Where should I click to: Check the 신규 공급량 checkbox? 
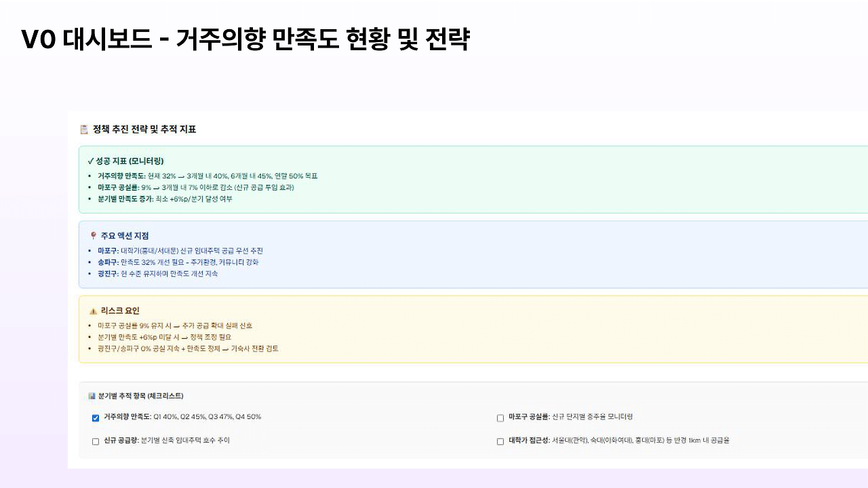tap(96, 441)
